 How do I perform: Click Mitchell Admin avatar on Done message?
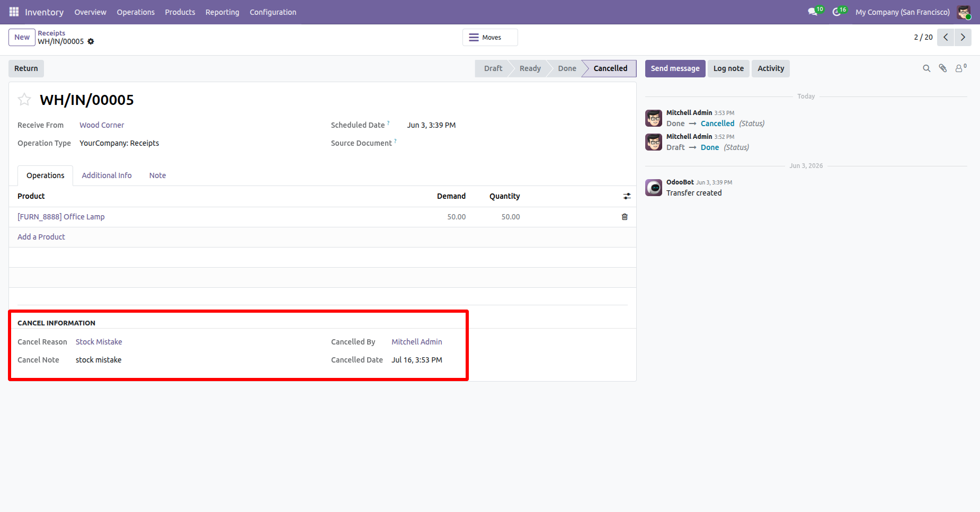click(x=654, y=142)
